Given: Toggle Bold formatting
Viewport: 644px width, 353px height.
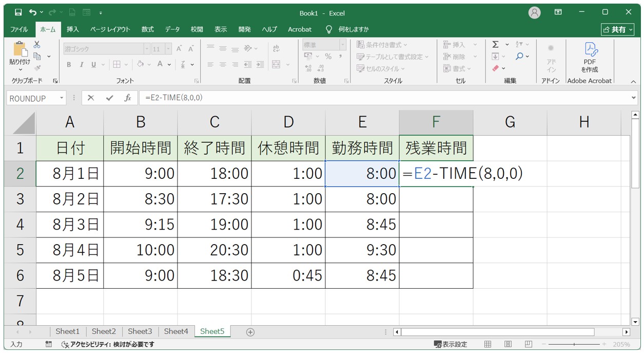Looking at the screenshot, I should click(x=69, y=64).
